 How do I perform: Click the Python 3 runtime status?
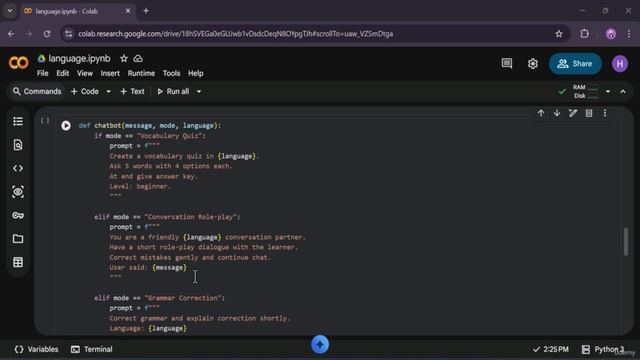pos(603,349)
